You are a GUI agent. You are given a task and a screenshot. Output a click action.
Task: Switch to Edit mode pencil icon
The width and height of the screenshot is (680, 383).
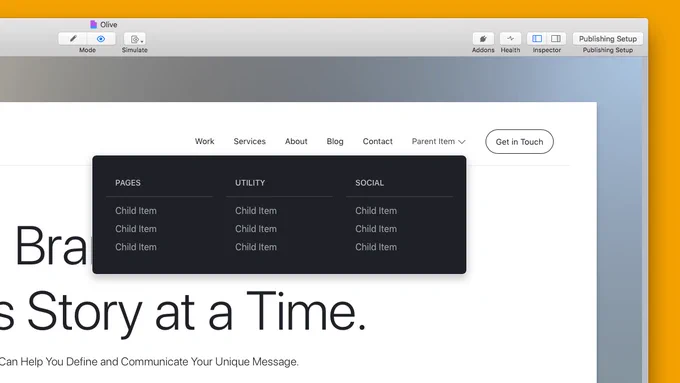pyautogui.click(x=73, y=39)
